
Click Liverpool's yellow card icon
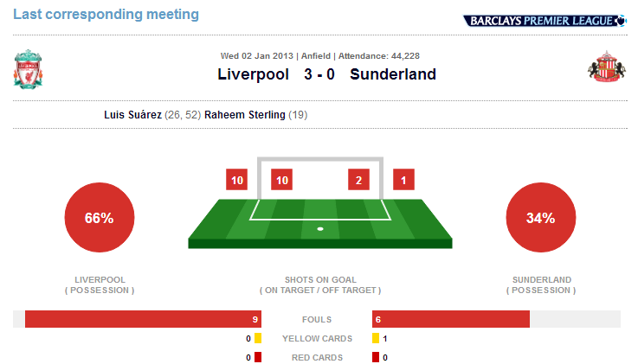click(258, 338)
